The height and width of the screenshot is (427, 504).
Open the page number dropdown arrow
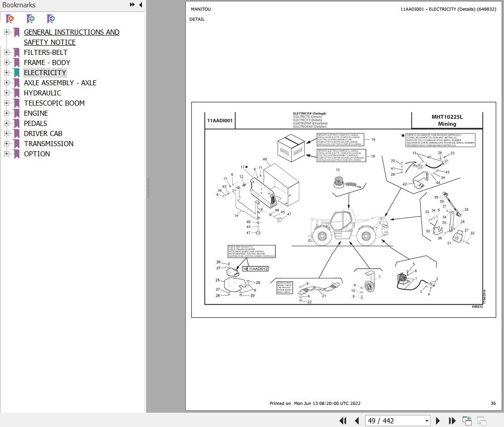click(427, 421)
